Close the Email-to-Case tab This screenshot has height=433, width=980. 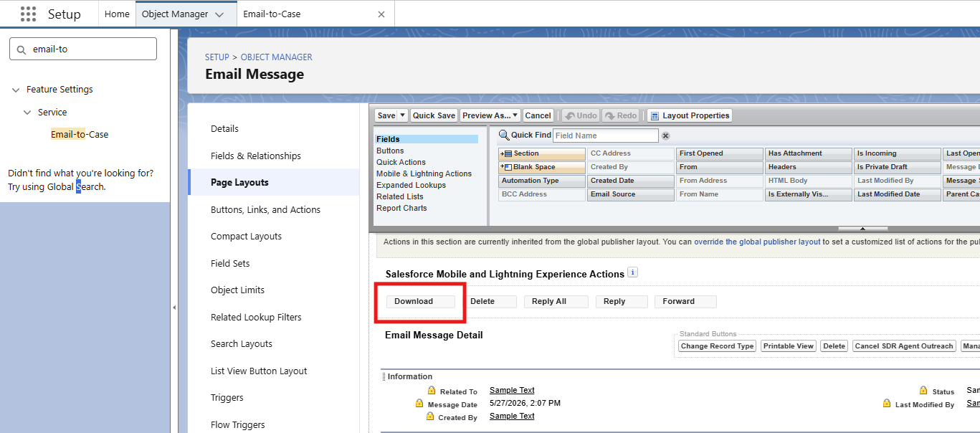point(381,14)
